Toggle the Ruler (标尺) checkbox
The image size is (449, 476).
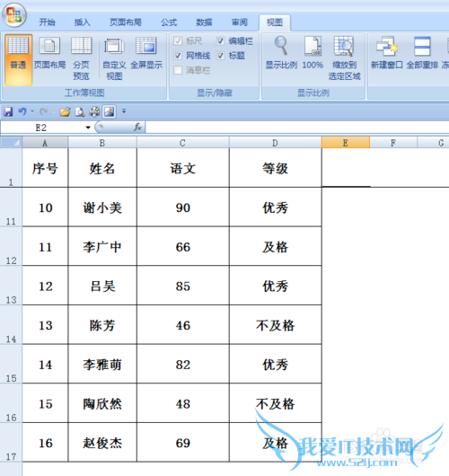(x=178, y=40)
